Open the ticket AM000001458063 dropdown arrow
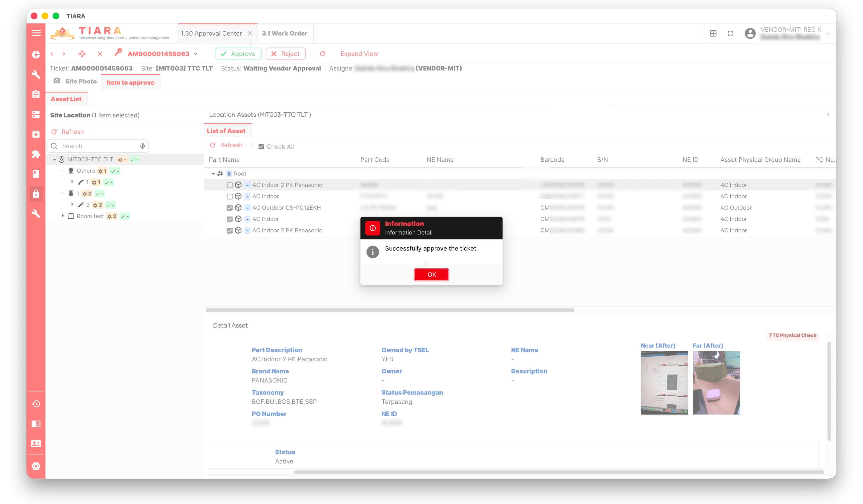The image size is (863, 504). coord(196,54)
